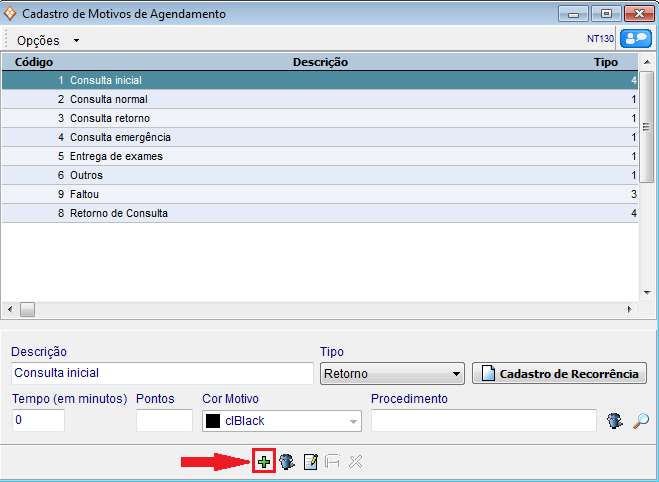Click the horizontal scrollbar right arrow

coord(629,310)
